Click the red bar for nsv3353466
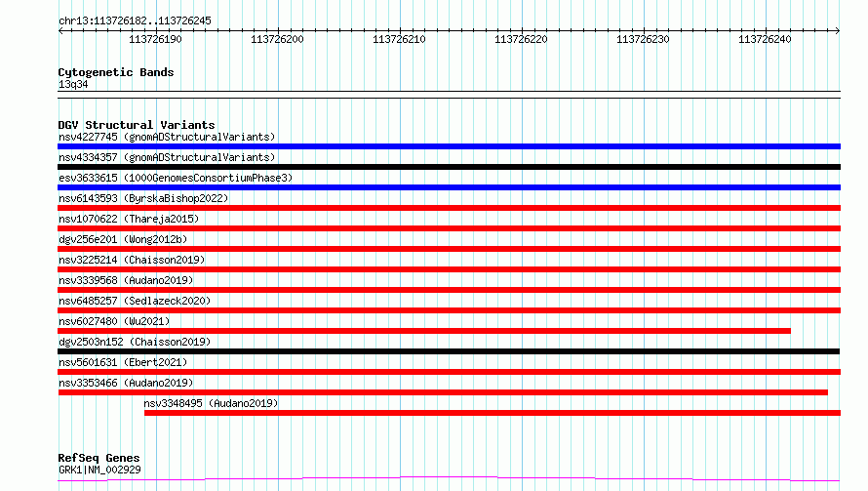This screenshot has width=868, height=491. pos(443,392)
